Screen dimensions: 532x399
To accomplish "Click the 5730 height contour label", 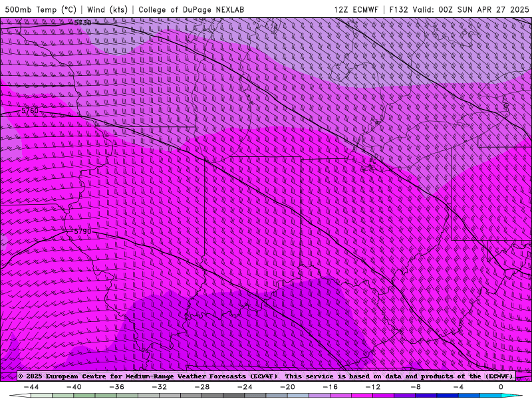I will point(82,23).
